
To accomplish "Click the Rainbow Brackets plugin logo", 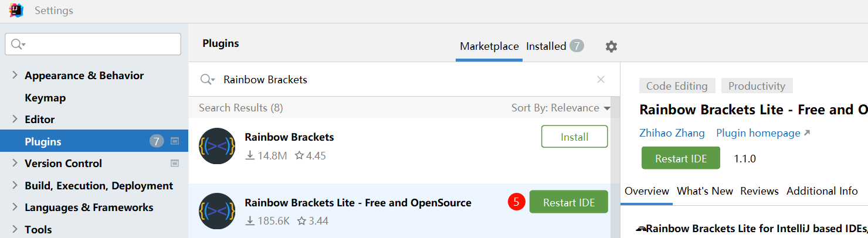I will [x=217, y=146].
